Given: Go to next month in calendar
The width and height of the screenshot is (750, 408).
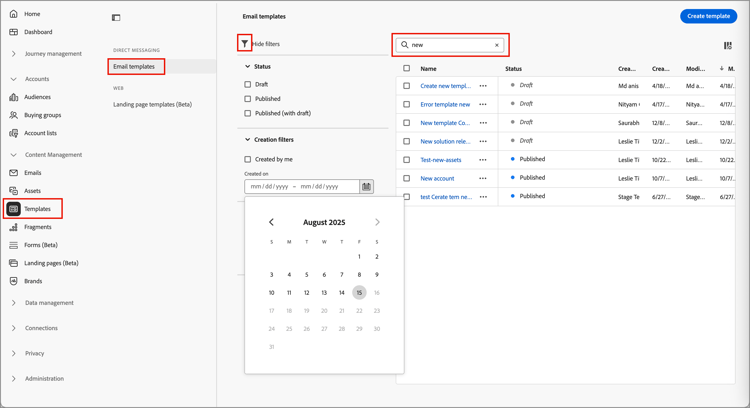Looking at the screenshot, I should click(x=377, y=222).
